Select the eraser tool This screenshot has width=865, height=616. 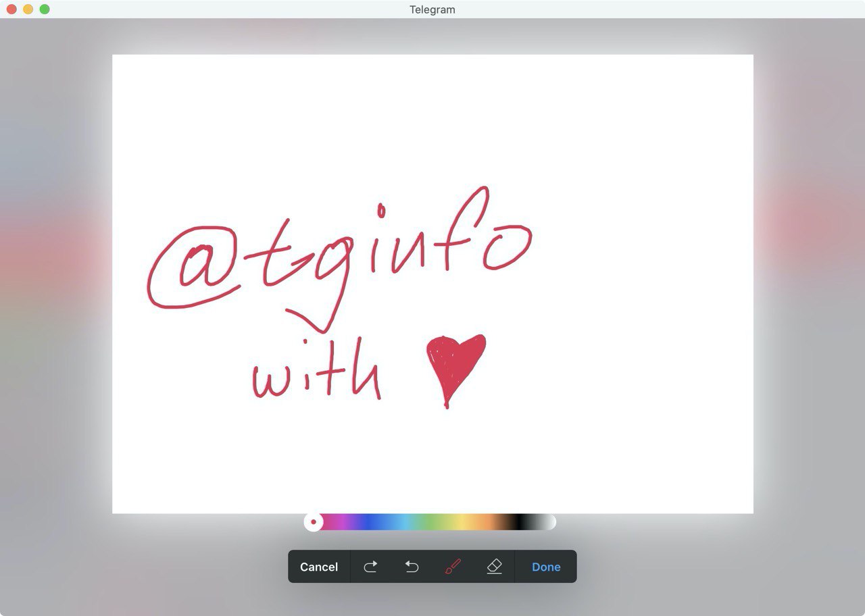pyautogui.click(x=494, y=567)
